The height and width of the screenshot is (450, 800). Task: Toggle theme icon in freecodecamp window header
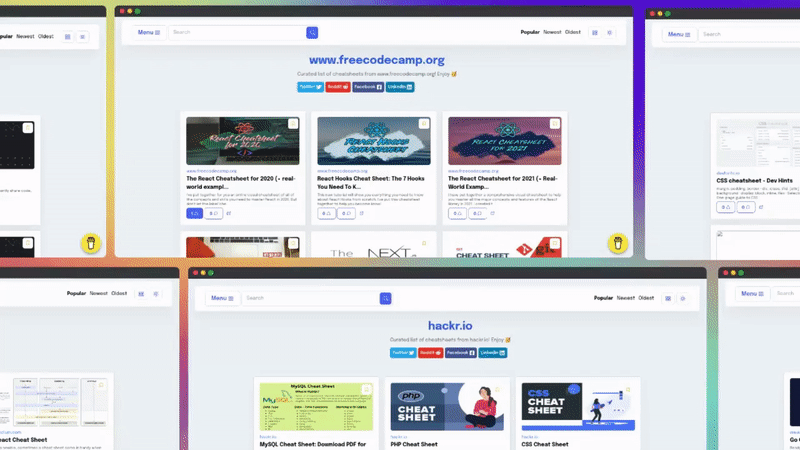[610, 33]
